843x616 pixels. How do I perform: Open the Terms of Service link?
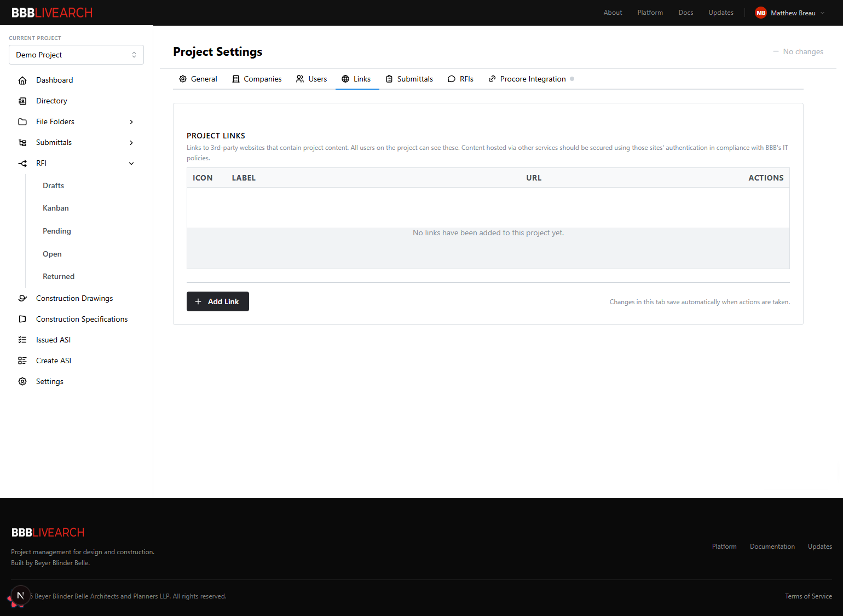(809, 596)
